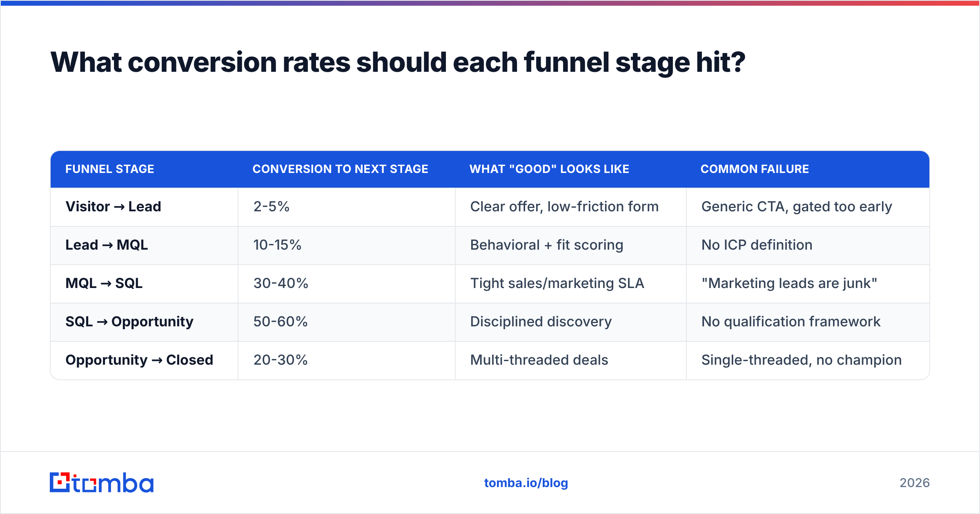Click the heading 'What conversion rates should each funnel stage hit?'

tap(398, 62)
